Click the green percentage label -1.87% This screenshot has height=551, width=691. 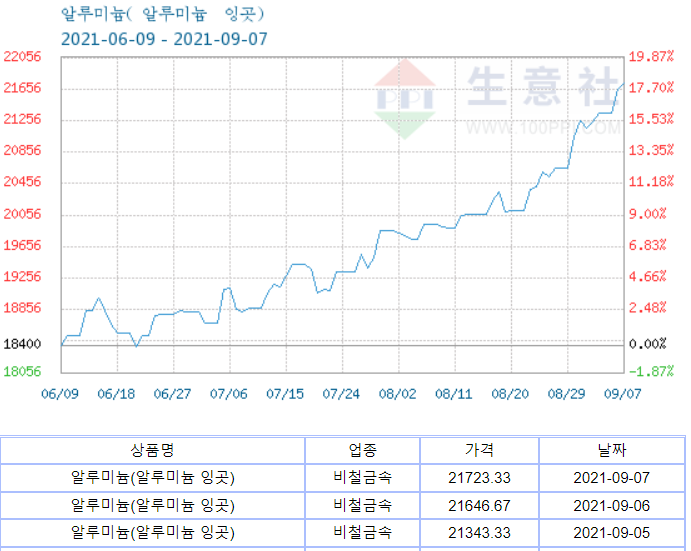(651, 372)
